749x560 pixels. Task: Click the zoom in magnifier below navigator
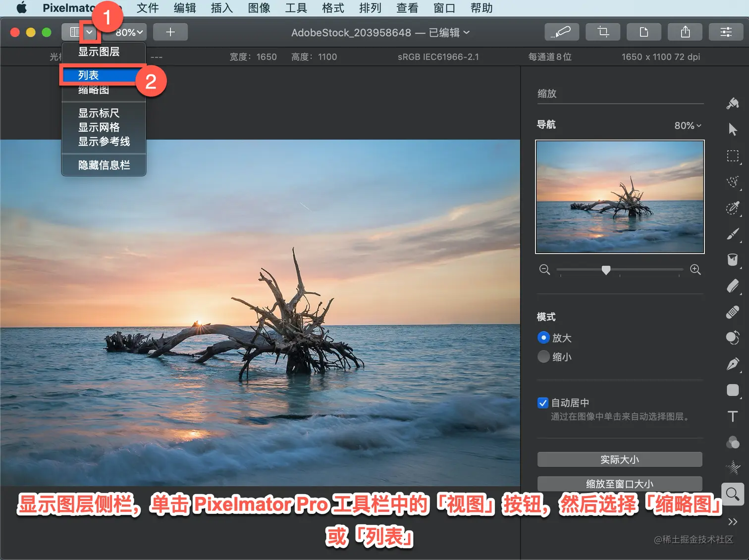(x=695, y=270)
